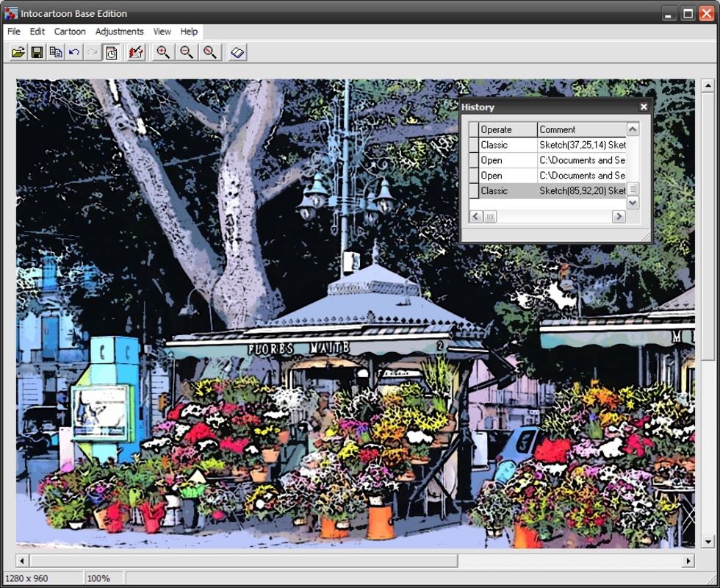Click the main canvas horizontal scrollbar thumb

[x=244, y=561]
